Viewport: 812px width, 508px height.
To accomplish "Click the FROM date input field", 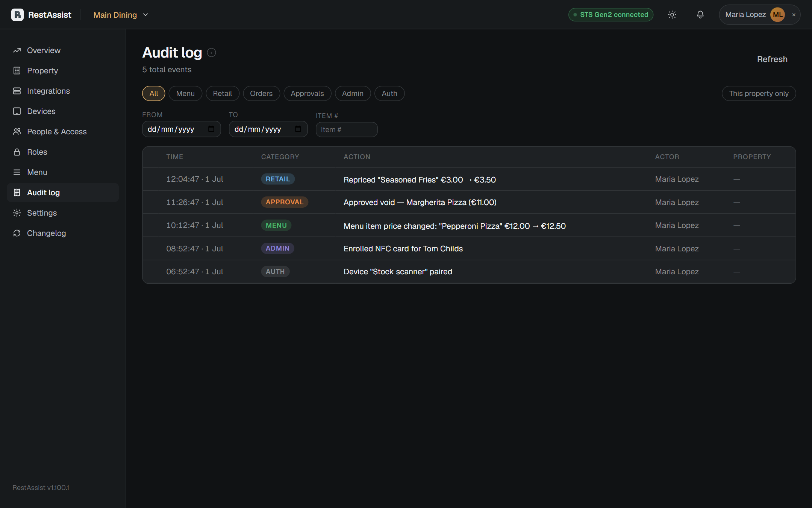I will (181, 129).
